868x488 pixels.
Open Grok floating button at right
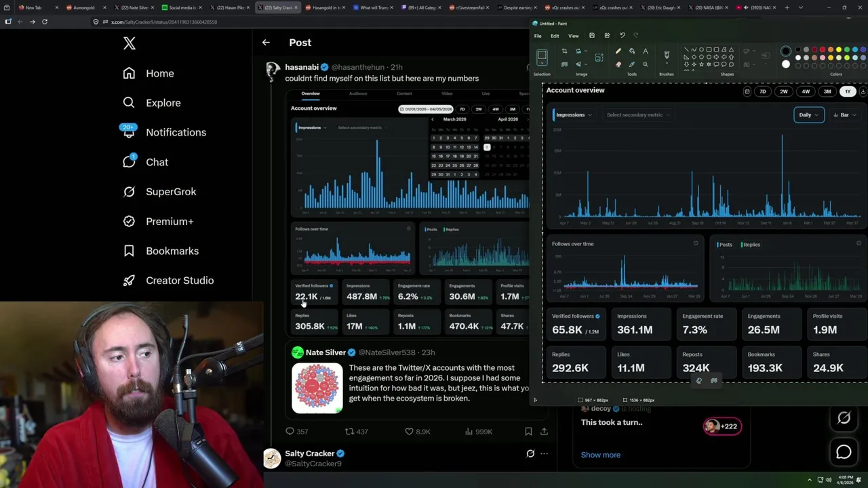click(844, 419)
